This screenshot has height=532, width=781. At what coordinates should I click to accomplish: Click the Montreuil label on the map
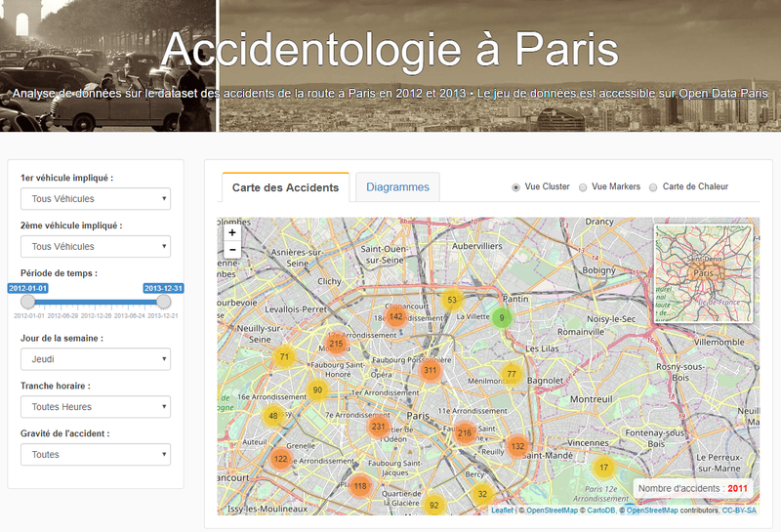592,399
